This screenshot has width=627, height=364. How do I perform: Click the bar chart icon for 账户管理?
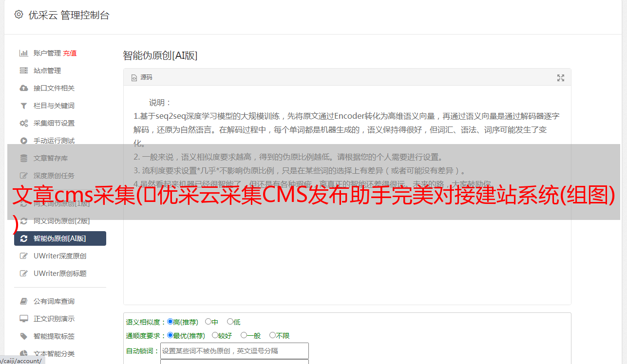pyautogui.click(x=23, y=53)
